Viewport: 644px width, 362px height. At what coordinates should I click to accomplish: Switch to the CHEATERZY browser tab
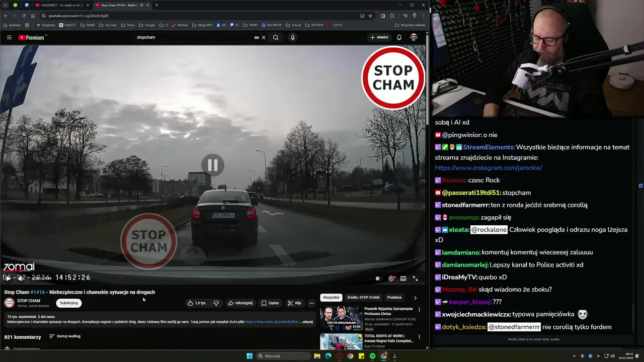click(x=61, y=5)
